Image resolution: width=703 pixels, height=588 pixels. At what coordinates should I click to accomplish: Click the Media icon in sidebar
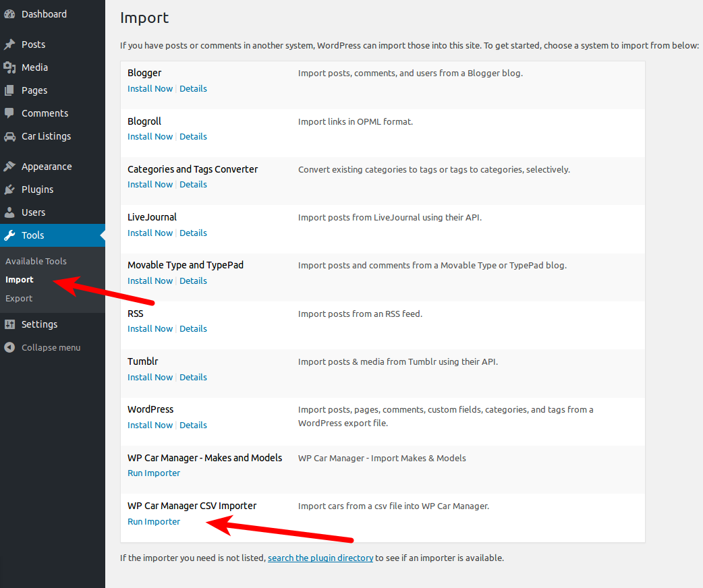pos(9,67)
